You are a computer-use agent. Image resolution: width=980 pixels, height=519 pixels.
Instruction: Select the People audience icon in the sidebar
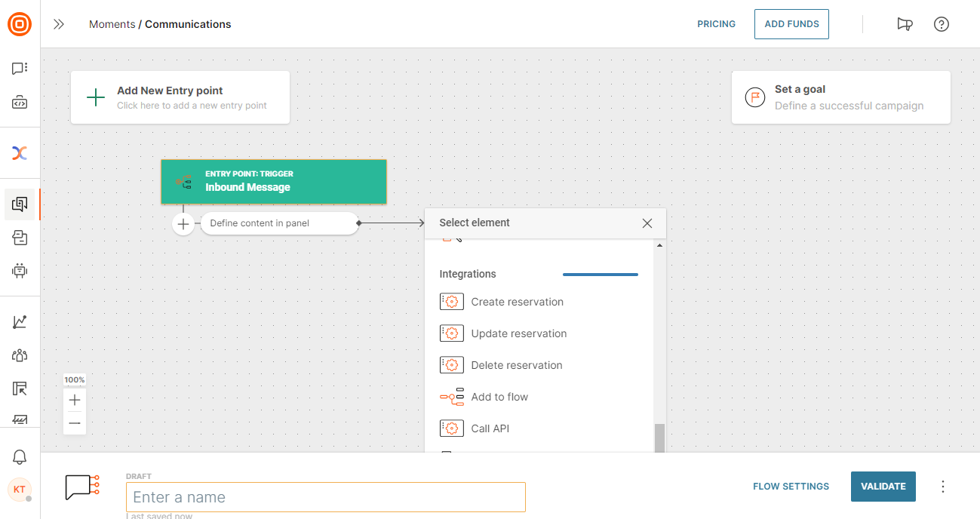[x=20, y=355]
